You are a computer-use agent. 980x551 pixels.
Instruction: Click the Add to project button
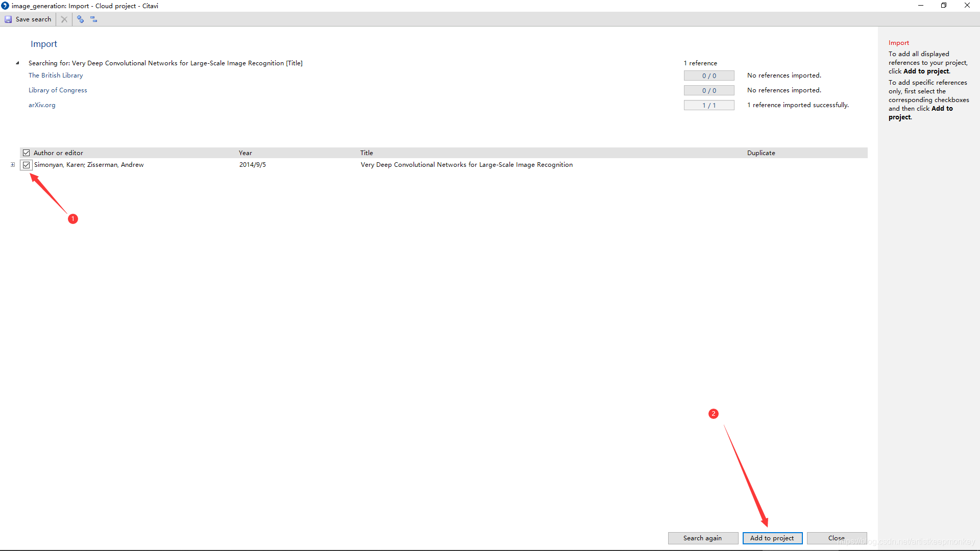tap(772, 538)
